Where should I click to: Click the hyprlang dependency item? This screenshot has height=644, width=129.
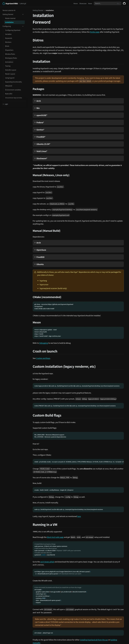pyautogui.click(x=43, y=281)
